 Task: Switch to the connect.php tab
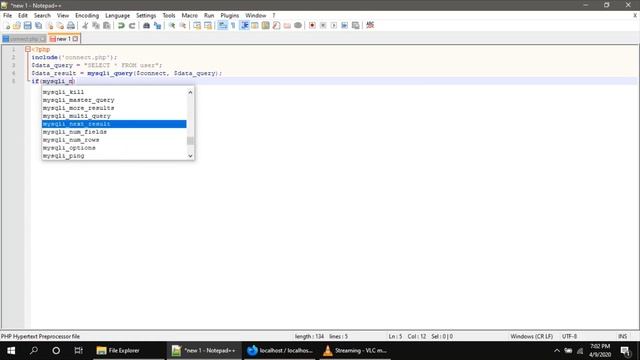tap(24, 39)
